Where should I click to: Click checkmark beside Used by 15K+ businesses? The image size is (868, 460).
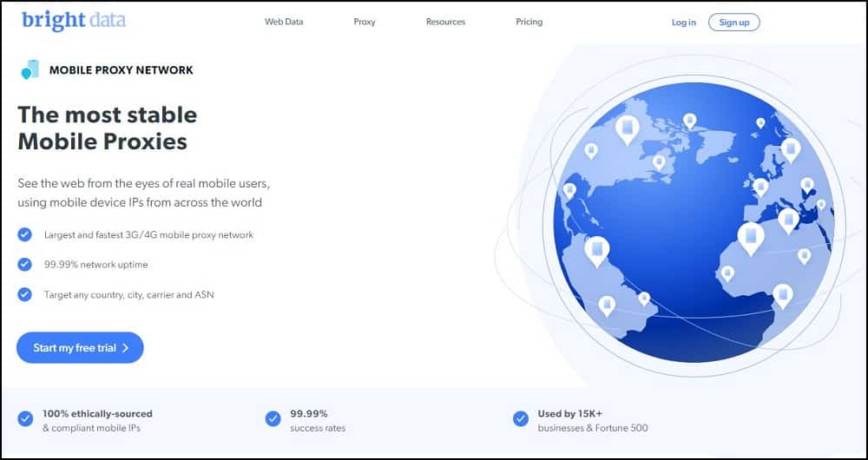tap(521, 419)
